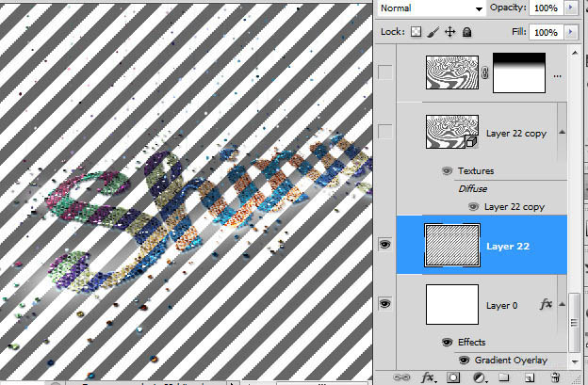This screenshot has height=385, width=588.
Task: Create a new layer
Action: (x=530, y=377)
